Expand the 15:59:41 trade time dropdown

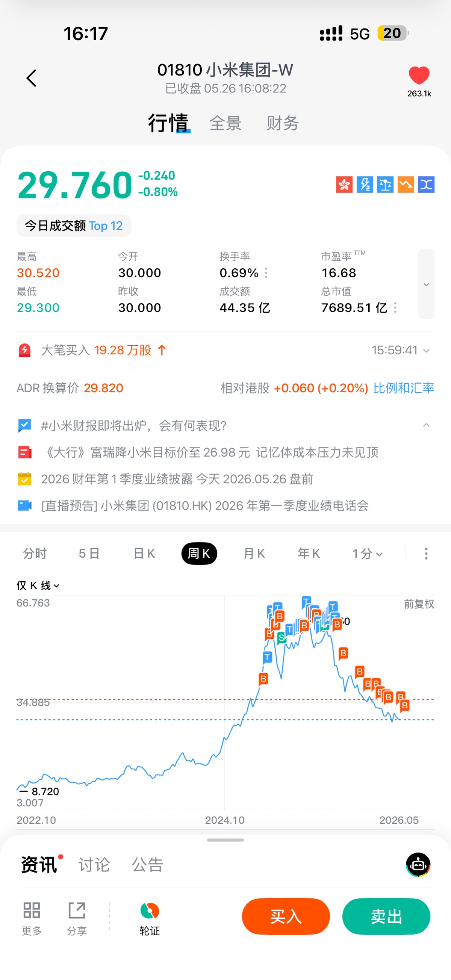pyautogui.click(x=427, y=350)
